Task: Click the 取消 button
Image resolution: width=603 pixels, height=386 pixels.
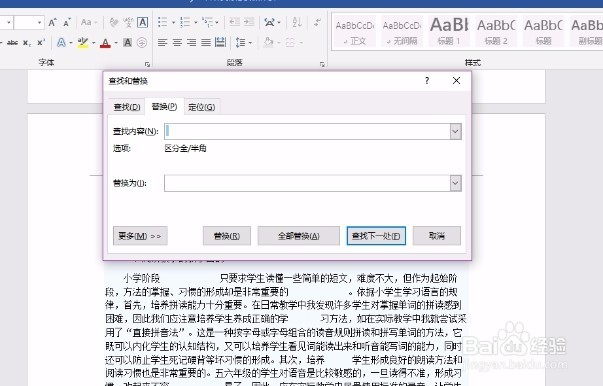Action: coord(436,236)
